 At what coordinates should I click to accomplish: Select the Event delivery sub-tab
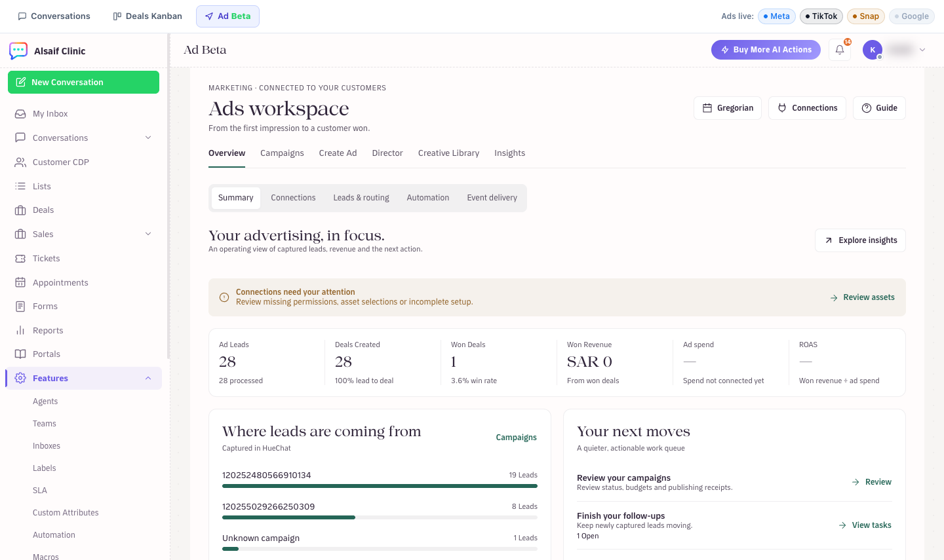pyautogui.click(x=492, y=198)
